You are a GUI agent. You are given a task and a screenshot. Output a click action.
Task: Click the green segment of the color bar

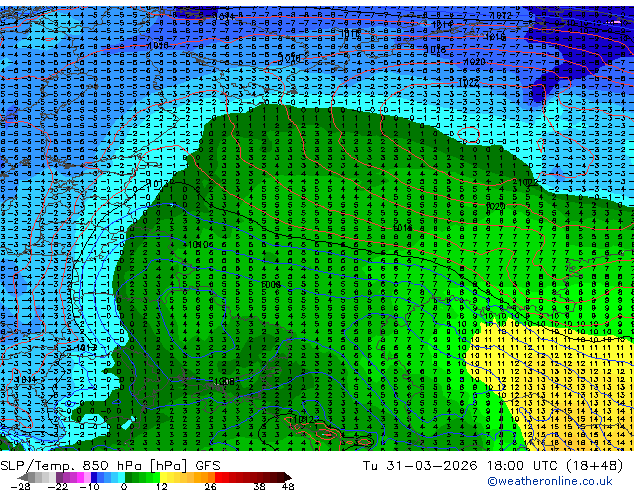click(x=142, y=477)
